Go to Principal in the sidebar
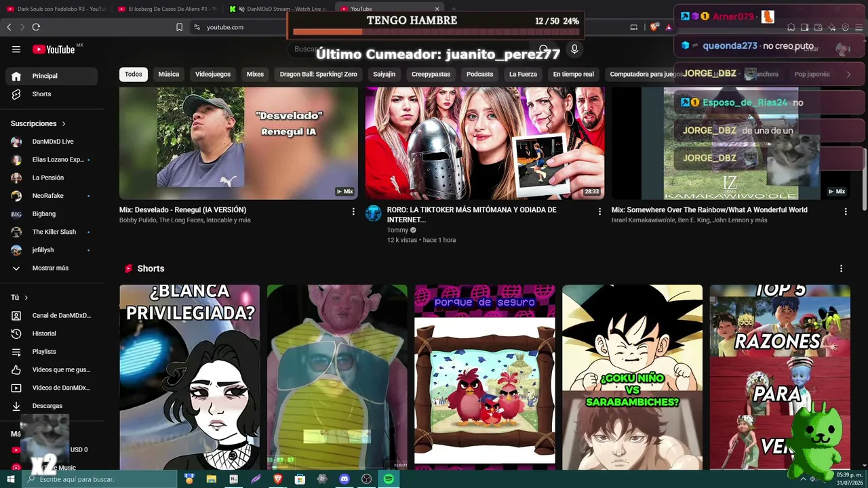 pyautogui.click(x=51, y=76)
